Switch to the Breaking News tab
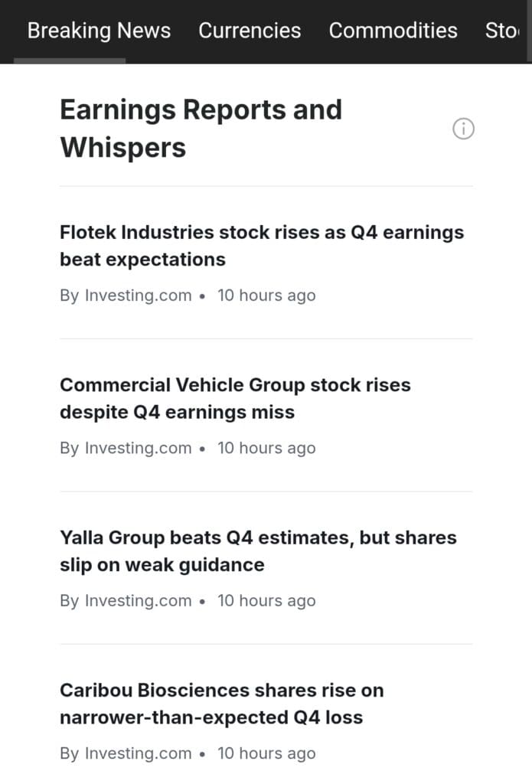The width and height of the screenshot is (532, 784). [99, 31]
